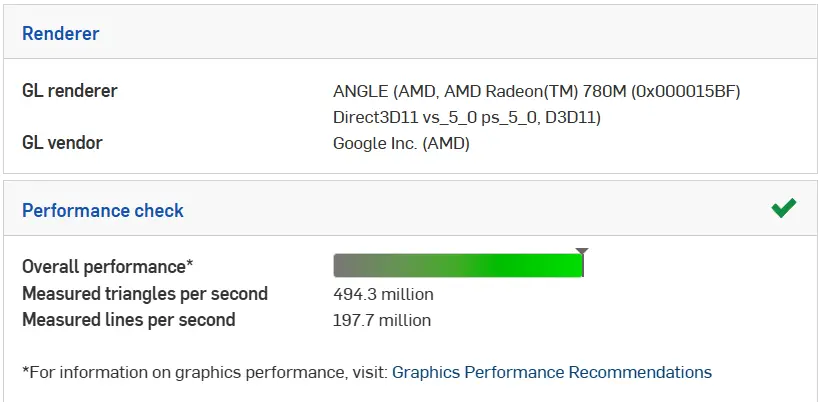This screenshot has height=402, width=818.
Task: Click the Performance check section header
Action: [103, 211]
